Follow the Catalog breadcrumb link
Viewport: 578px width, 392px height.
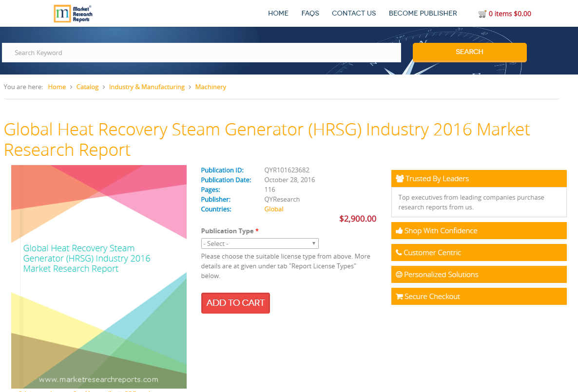tap(87, 87)
